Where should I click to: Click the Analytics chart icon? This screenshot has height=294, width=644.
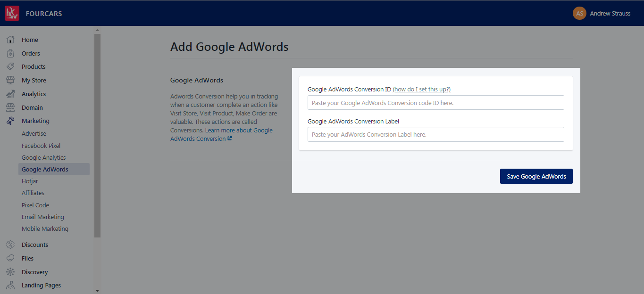pyautogui.click(x=10, y=94)
